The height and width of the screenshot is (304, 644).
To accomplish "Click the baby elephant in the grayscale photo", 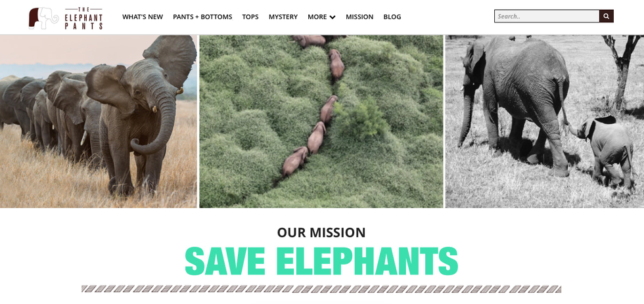I will (x=604, y=152).
